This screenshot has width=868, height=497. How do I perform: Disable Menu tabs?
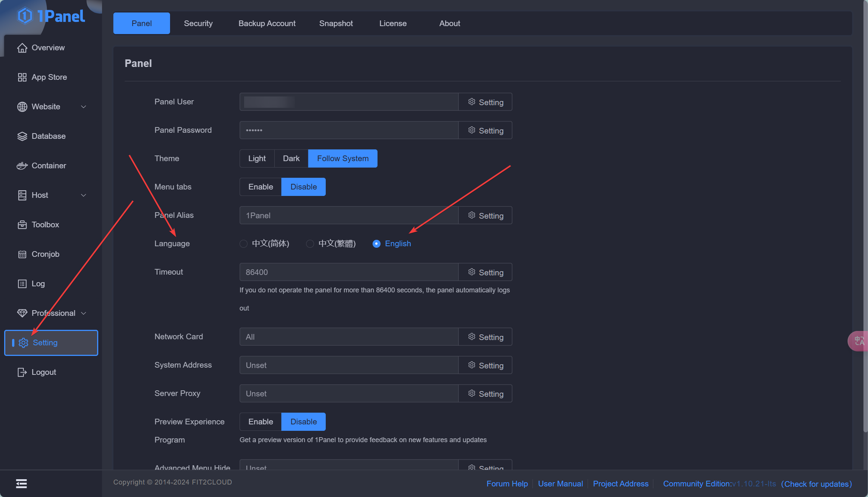pyautogui.click(x=303, y=187)
